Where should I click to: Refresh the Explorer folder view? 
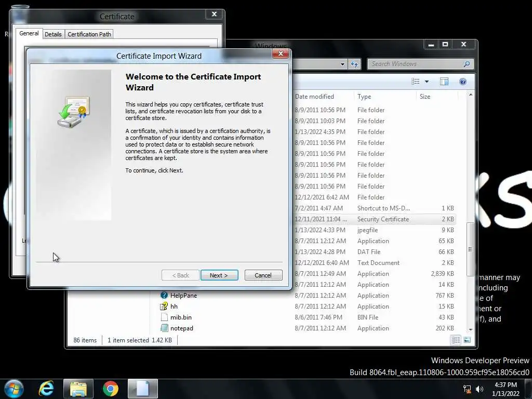(x=354, y=64)
